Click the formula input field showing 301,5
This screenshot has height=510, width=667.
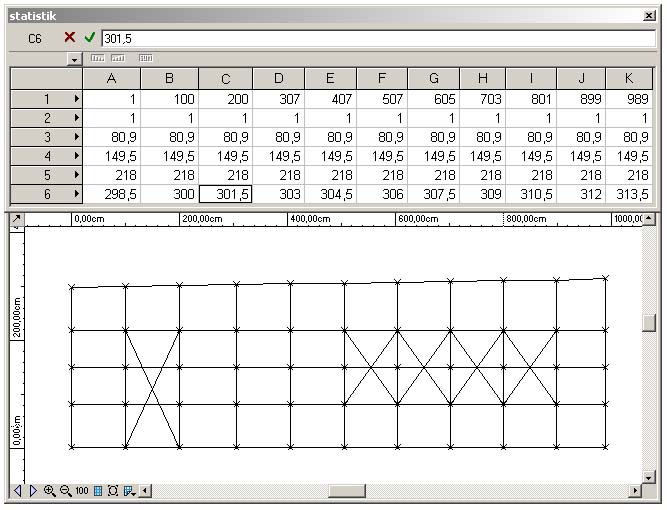[x=379, y=39]
